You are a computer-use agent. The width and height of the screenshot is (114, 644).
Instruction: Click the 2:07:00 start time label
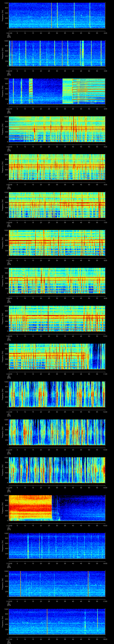[9, 260]
